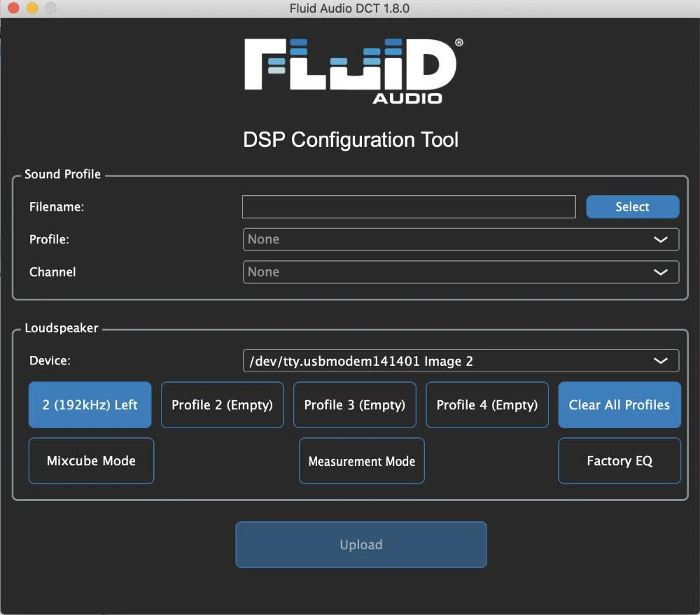The width and height of the screenshot is (700, 615).
Task: Select the Channel dropdown chevron
Action: (x=660, y=272)
